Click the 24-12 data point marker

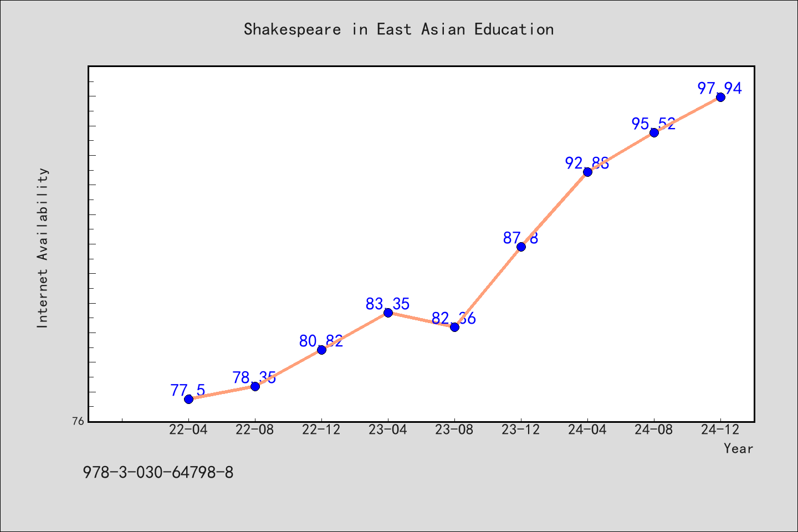click(x=720, y=97)
